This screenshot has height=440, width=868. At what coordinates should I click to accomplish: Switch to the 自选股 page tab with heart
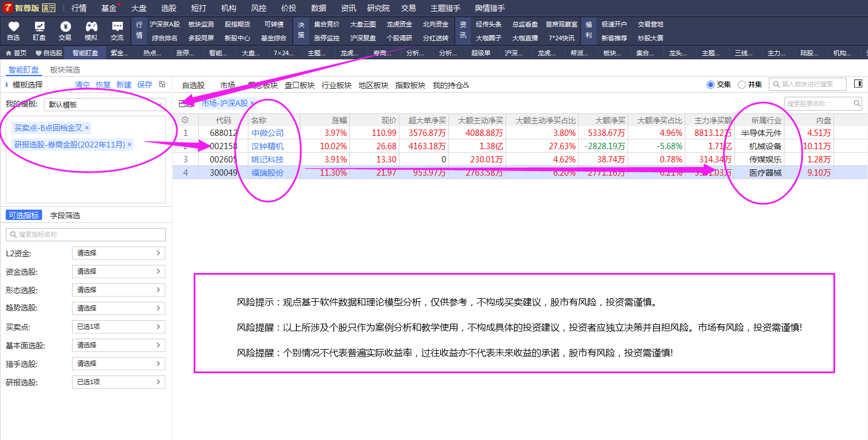click(x=48, y=53)
